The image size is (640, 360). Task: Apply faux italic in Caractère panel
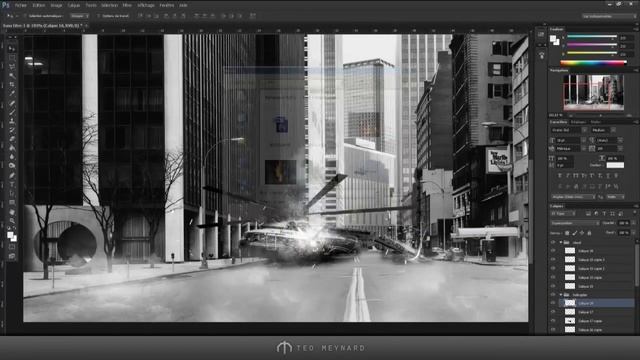tap(568, 176)
